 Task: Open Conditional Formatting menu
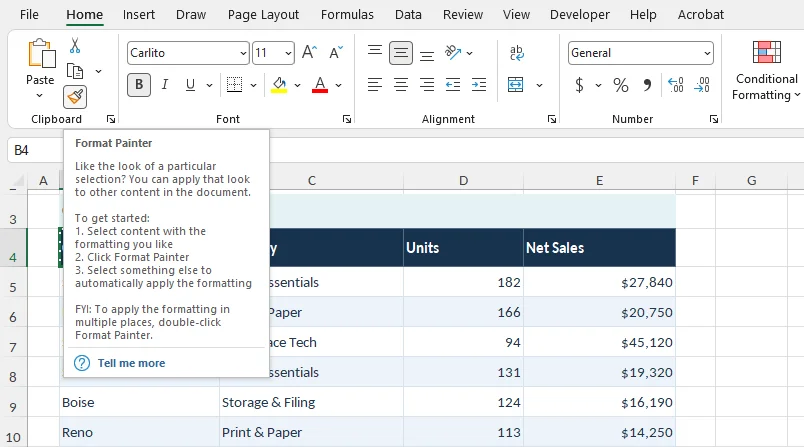[766, 71]
